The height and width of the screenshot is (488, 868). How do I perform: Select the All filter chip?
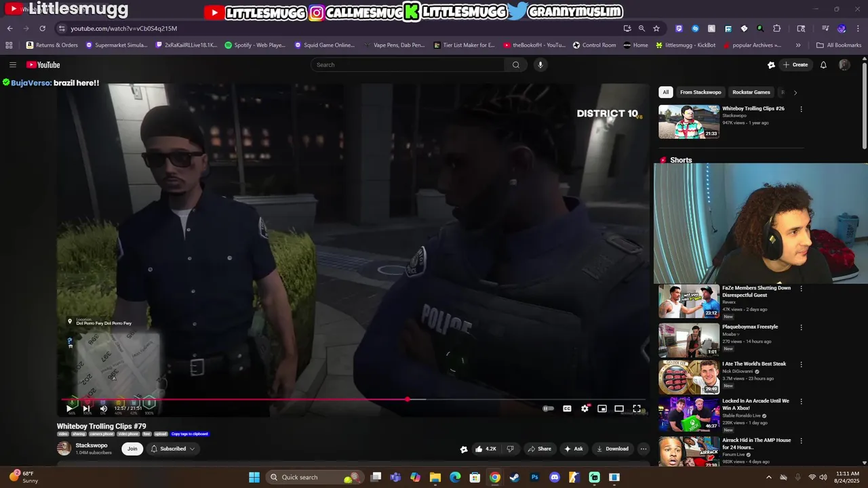(x=666, y=92)
